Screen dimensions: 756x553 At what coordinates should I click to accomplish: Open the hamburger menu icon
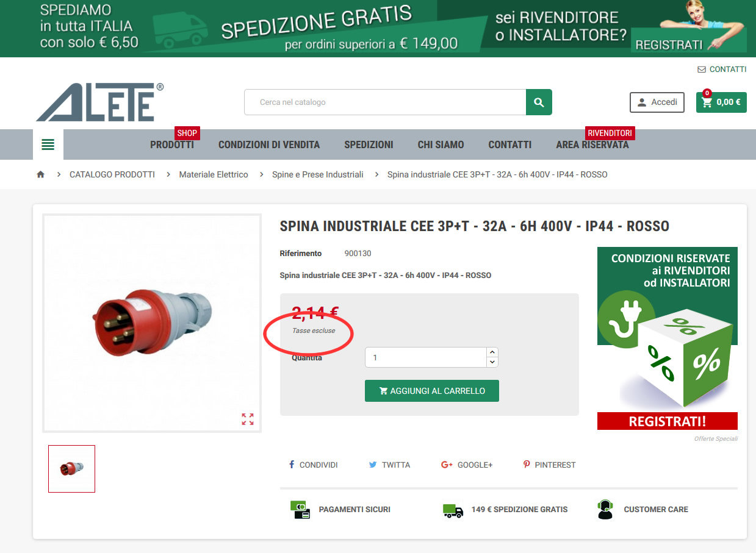[48, 144]
